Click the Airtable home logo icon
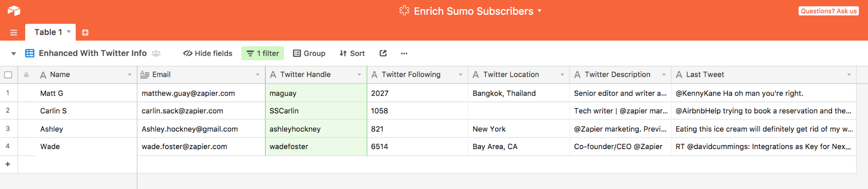 [14, 11]
